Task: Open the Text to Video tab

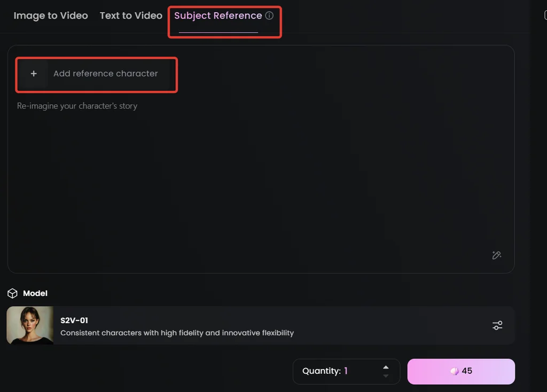Action: [131, 16]
